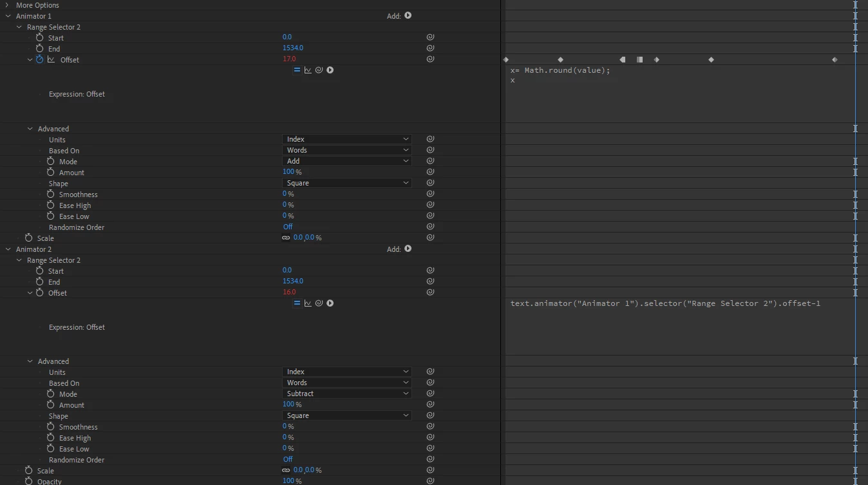Toggle the stopwatch for Animator 1 Start
Screen dimensions: 868x485
40,37
